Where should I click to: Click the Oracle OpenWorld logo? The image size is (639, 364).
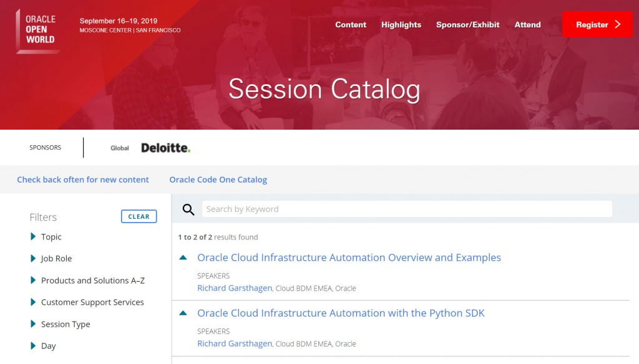[x=38, y=31]
